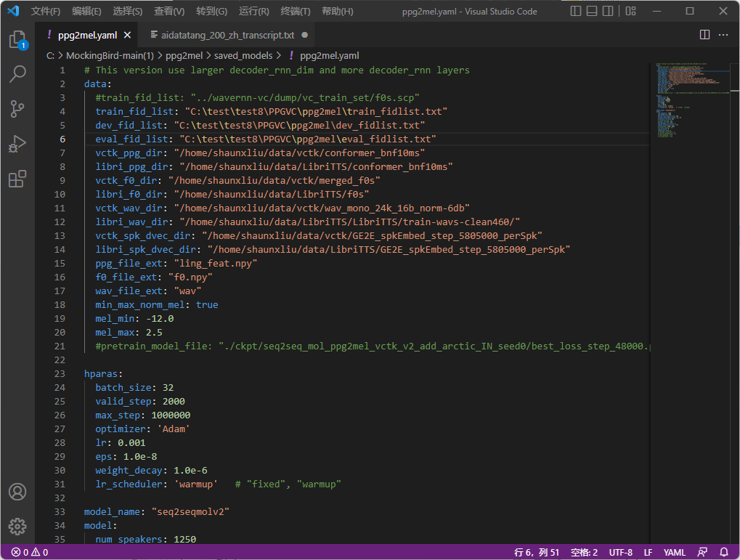Switch to aidatatang_200_zh_transcript.txt tab
The width and height of the screenshot is (740, 560).
coord(227,35)
